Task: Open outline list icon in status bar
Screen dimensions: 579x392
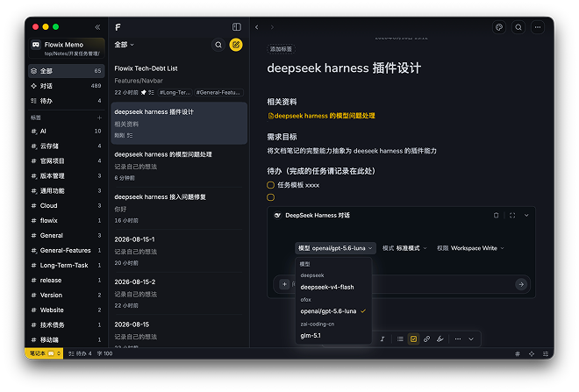Action: pos(546,353)
